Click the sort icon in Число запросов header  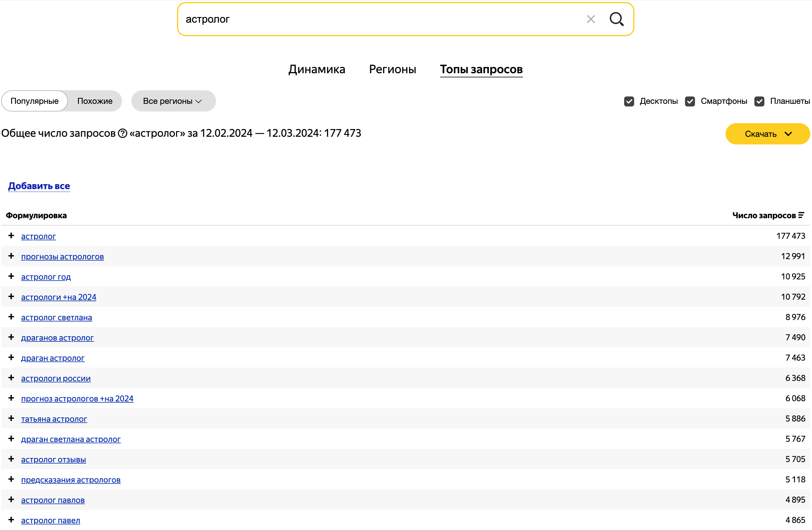point(801,215)
